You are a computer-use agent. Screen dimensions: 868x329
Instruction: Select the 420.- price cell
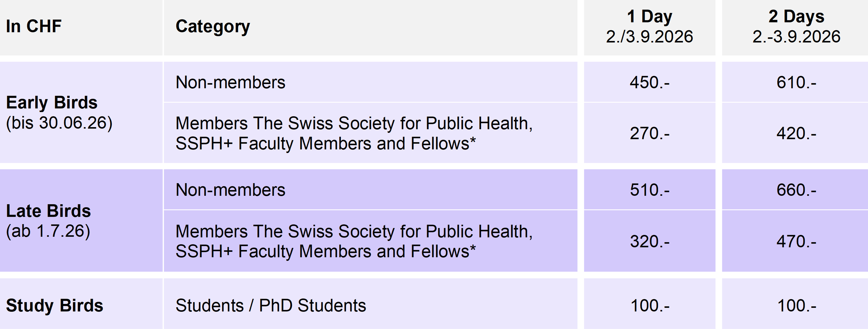[x=796, y=133]
